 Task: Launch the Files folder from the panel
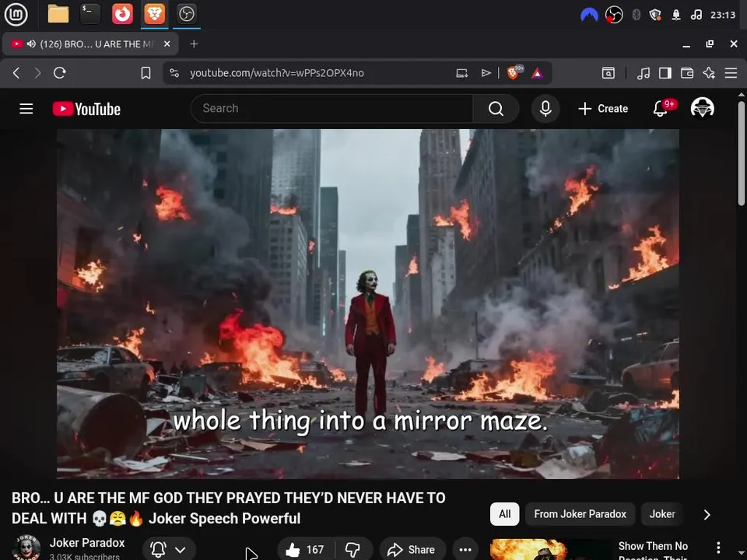pos(58,14)
